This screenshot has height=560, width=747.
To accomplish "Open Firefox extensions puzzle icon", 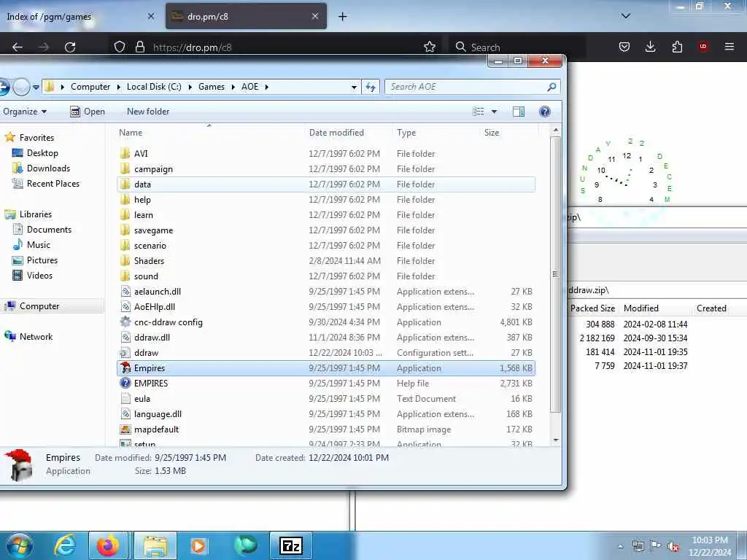I will pos(677,47).
